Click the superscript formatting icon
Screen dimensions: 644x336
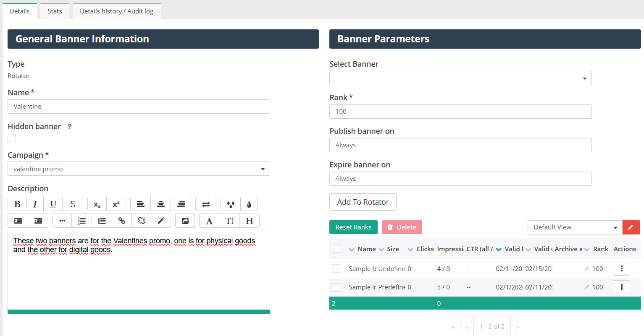[x=116, y=204]
